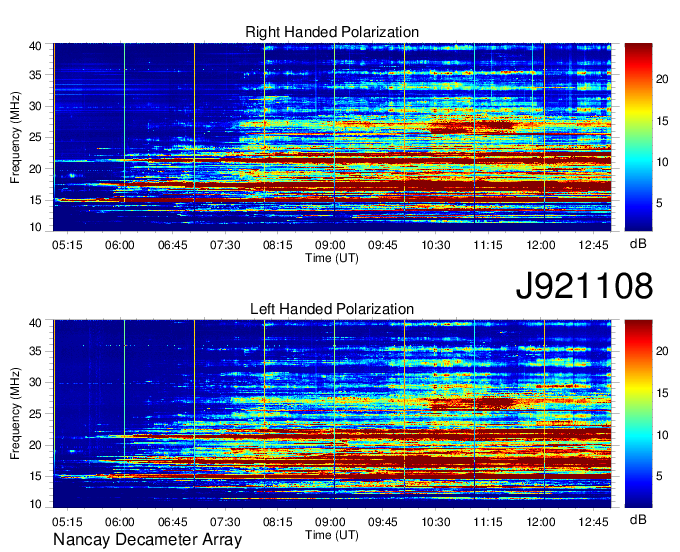Click inside the left-handed polarization spectrogram
Viewport: 680px width, 552px height.
(332, 414)
